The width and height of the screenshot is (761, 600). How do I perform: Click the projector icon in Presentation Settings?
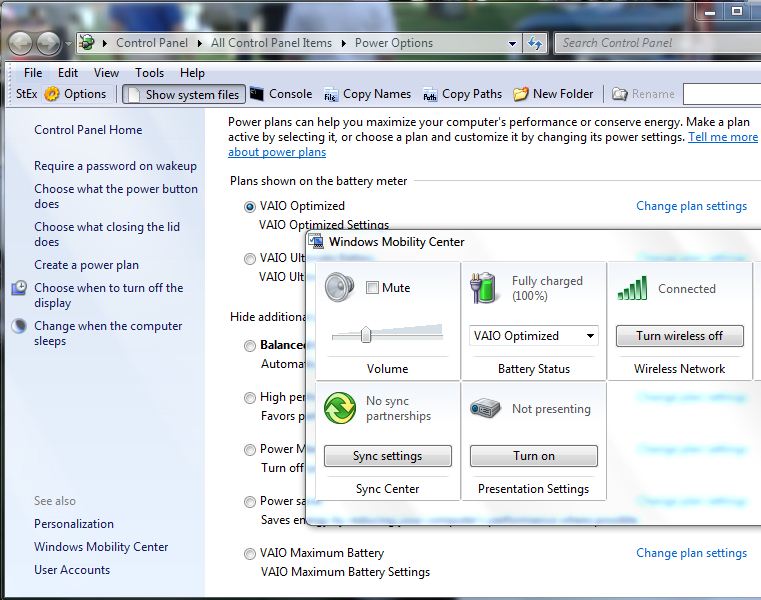pos(485,408)
